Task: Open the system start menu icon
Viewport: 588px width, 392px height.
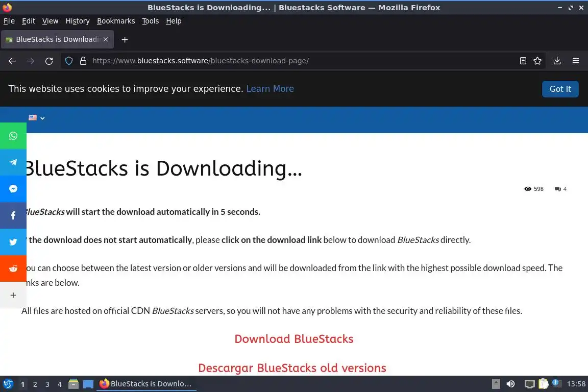Action: click(8, 384)
